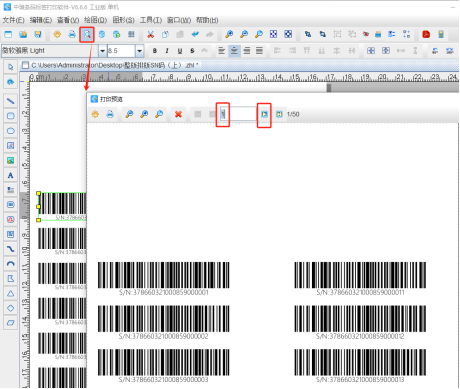Screen dimensions: 460x389
Task: Open the file menu
Action: 13,20
